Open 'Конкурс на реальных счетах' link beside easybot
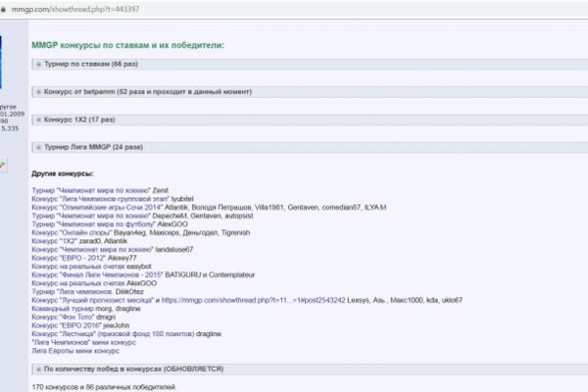Image resolution: width=588 pixels, height=392 pixels. tap(78, 267)
